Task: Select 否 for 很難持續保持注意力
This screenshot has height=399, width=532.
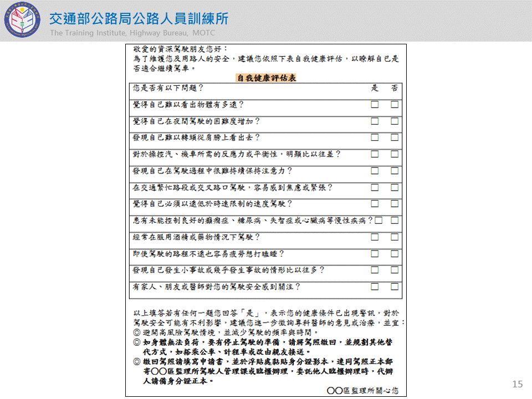Action: [x=395, y=171]
